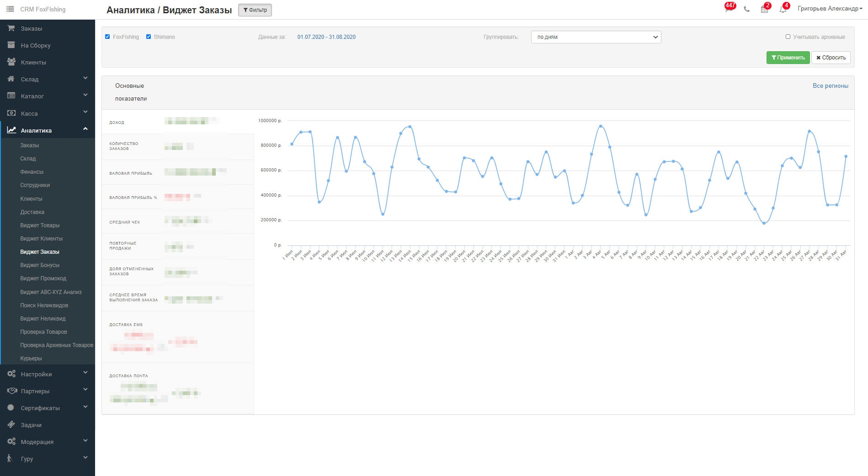Click the Касса money icon
Viewport: 868px width, 476px height.
click(11, 113)
